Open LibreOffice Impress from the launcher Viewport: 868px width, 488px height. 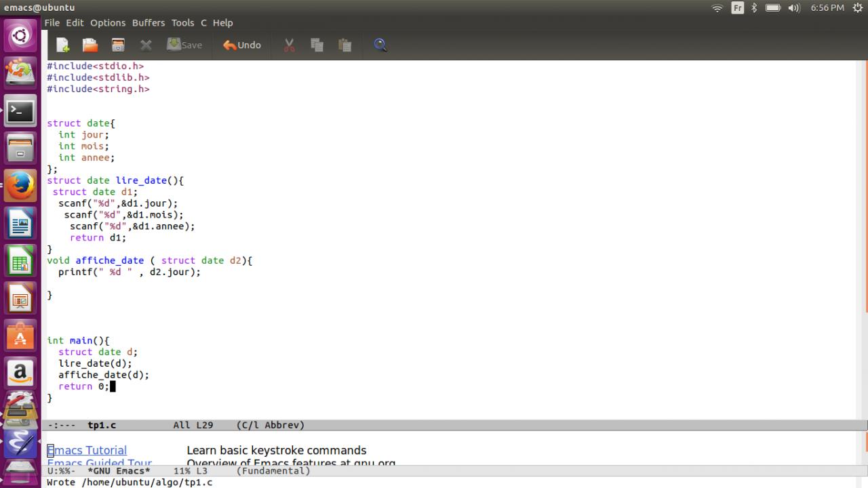pyautogui.click(x=20, y=298)
